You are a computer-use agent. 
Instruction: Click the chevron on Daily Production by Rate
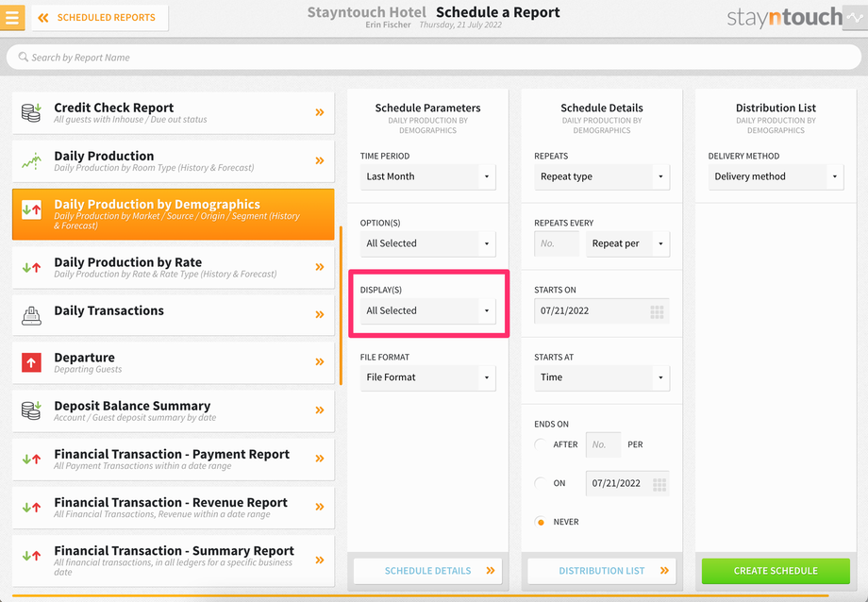point(320,267)
